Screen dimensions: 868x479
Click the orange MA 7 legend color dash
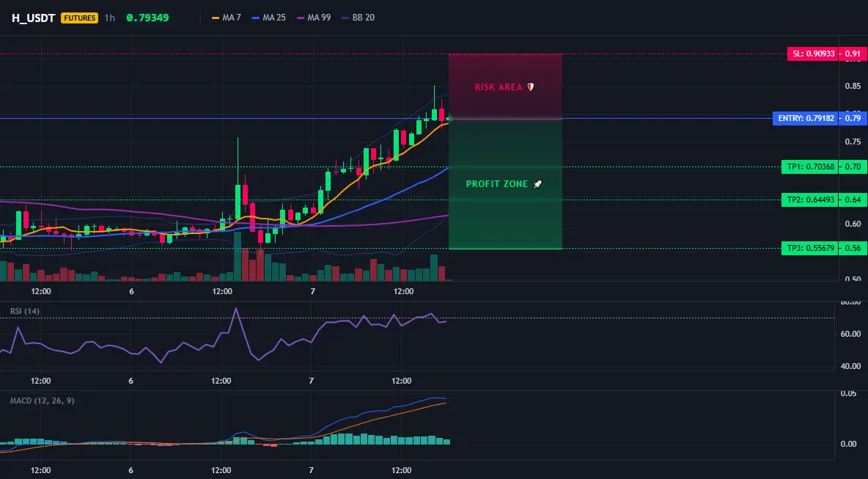point(216,18)
